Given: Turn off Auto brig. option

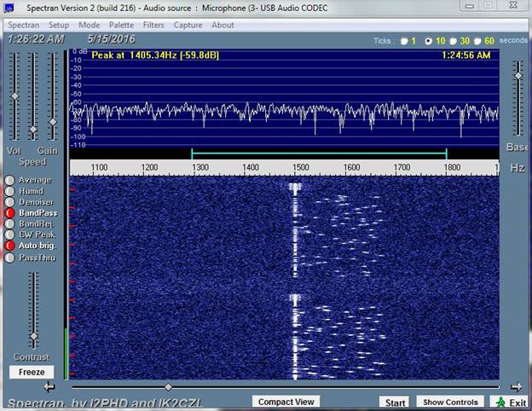Looking at the screenshot, I should pos(10,246).
